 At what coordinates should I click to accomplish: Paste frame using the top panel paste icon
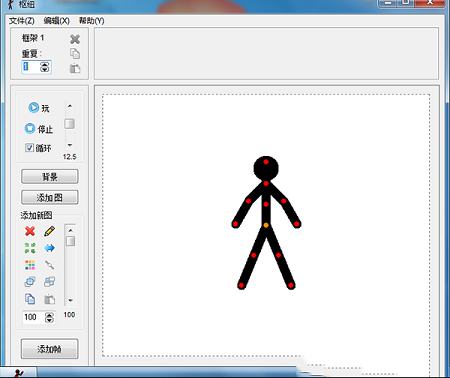click(75, 68)
